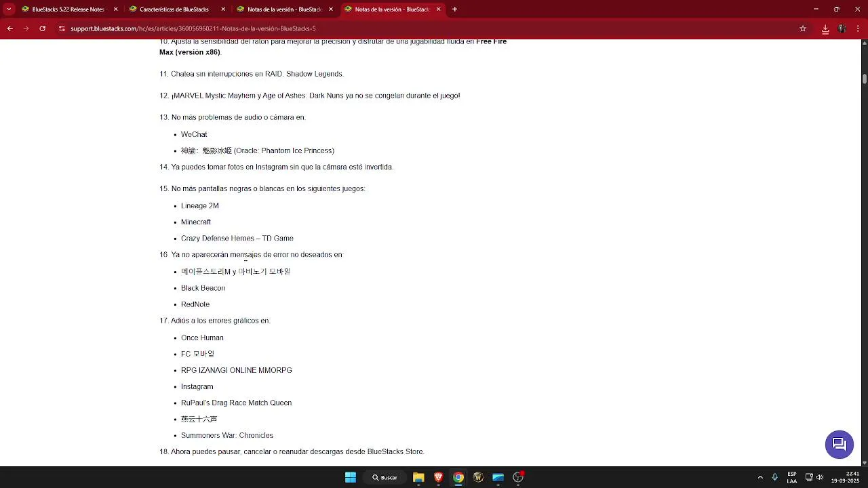Click the Once Human list item
This screenshot has height=488, width=868.
pyautogui.click(x=202, y=338)
